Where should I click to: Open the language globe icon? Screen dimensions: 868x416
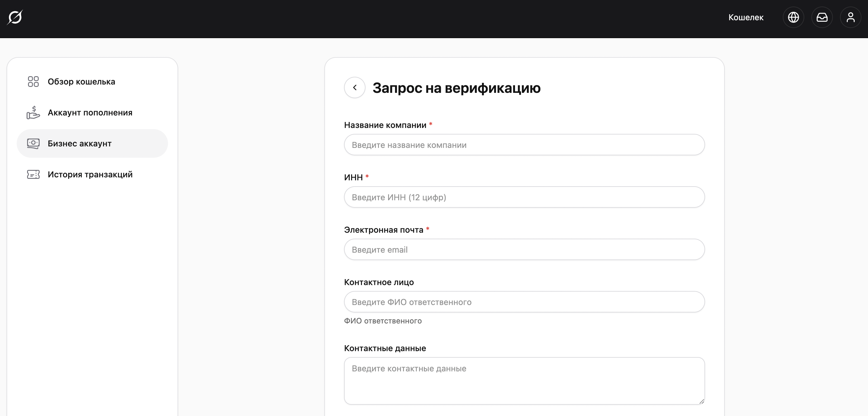[x=793, y=17]
